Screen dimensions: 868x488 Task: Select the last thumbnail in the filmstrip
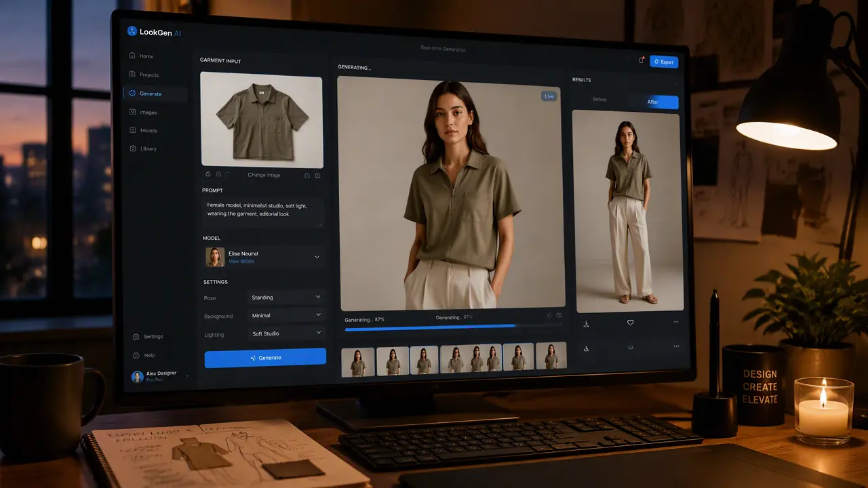click(x=551, y=357)
